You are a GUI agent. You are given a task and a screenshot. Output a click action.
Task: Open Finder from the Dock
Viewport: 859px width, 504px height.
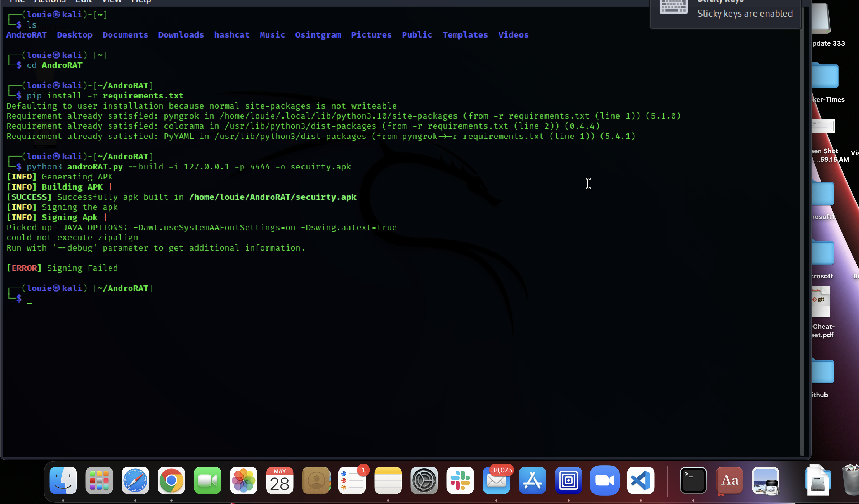[63, 480]
